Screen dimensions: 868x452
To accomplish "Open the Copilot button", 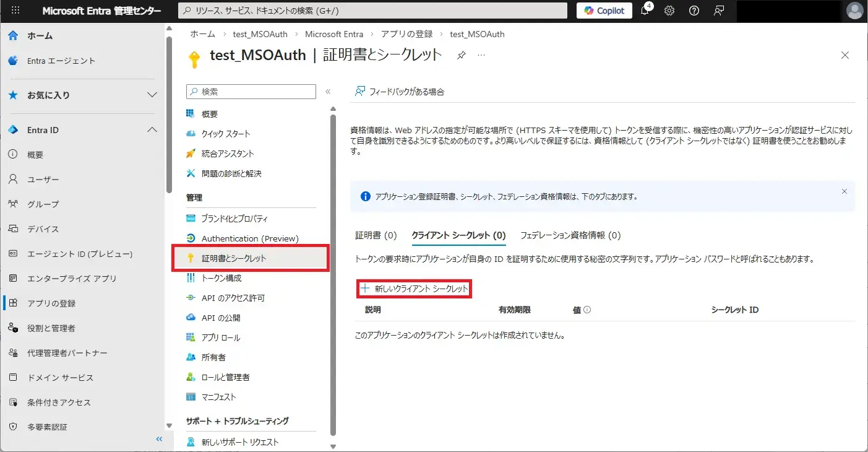I will [605, 11].
